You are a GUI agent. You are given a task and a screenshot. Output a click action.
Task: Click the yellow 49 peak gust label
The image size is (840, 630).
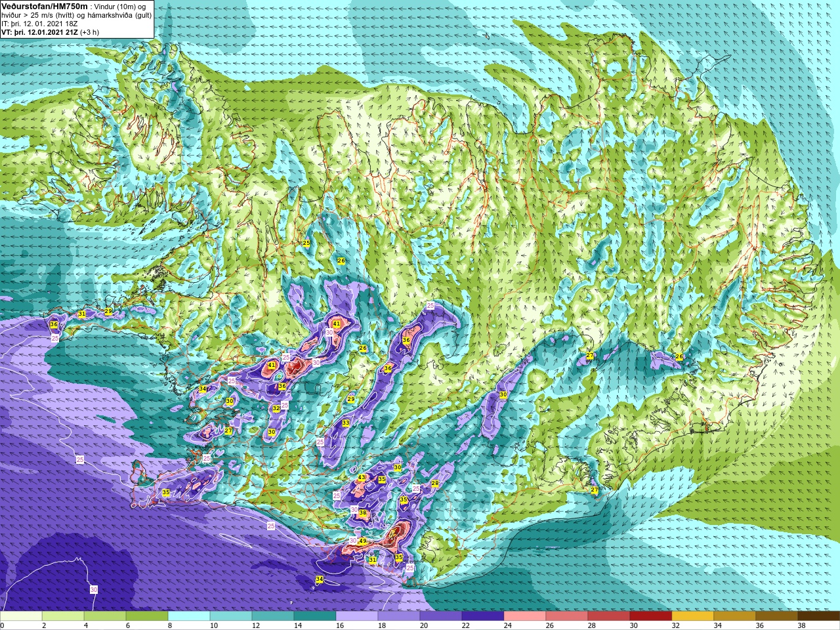363,541
